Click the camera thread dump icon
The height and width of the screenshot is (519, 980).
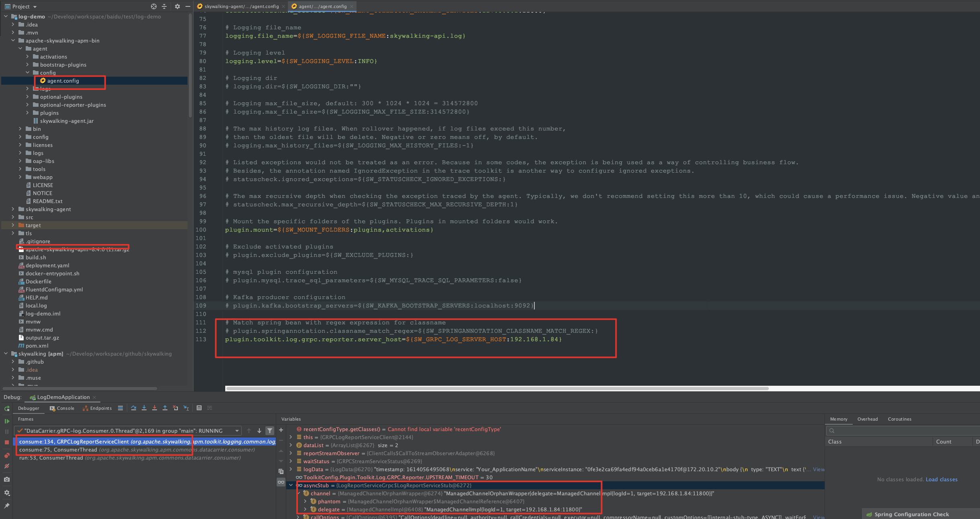[x=7, y=479]
